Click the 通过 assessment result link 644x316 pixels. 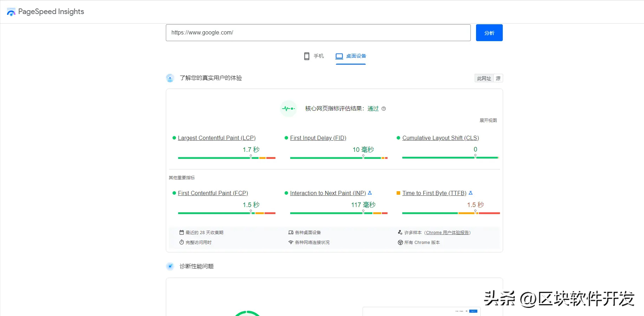(x=373, y=109)
